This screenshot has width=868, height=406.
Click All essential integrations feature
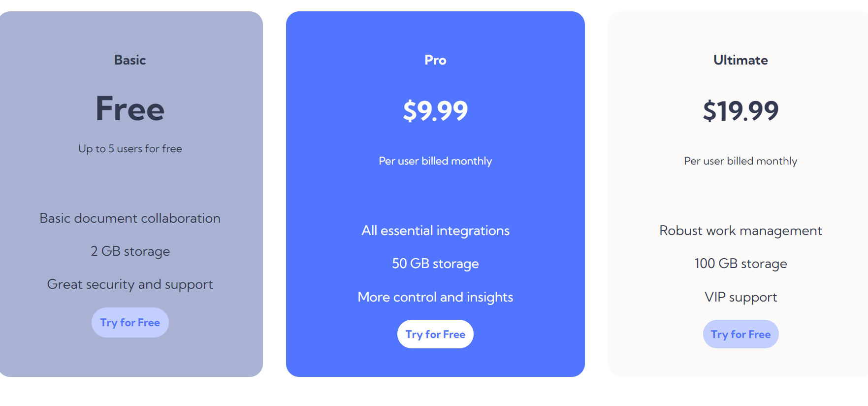435,231
